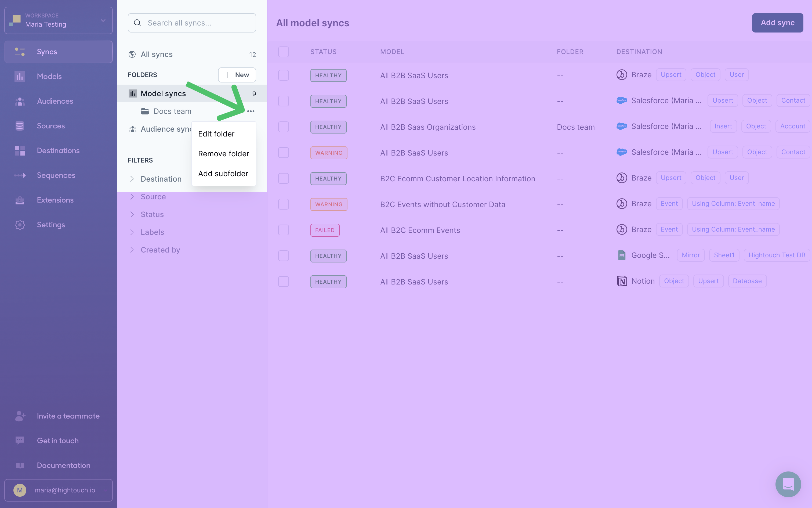The height and width of the screenshot is (508, 812).
Task: Open the Audiences people icon
Action: [x=20, y=101]
